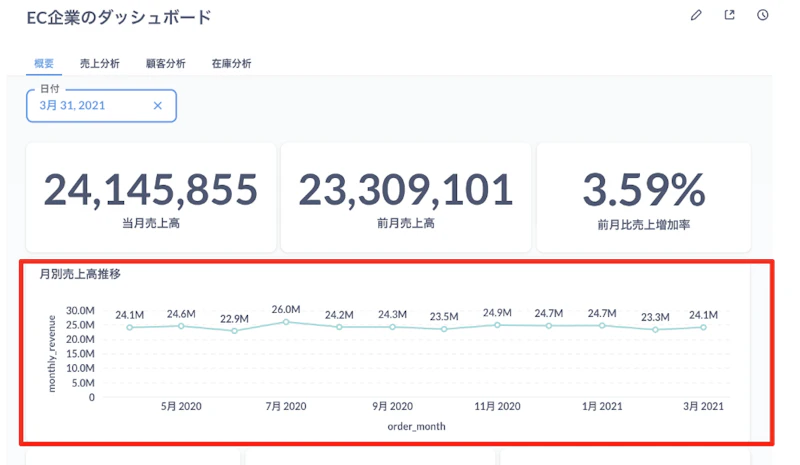Open the 日付 filter showing 3月 31, 2021
Screen dimensions: 800x465
86,105
